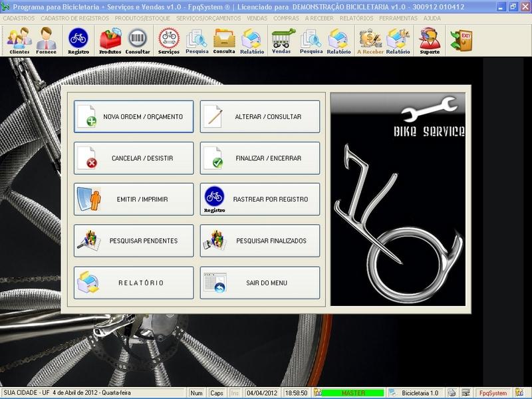Viewport: 532px width, 399px height.
Task: Click the Consultar barcode icon
Action: point(138,41)
